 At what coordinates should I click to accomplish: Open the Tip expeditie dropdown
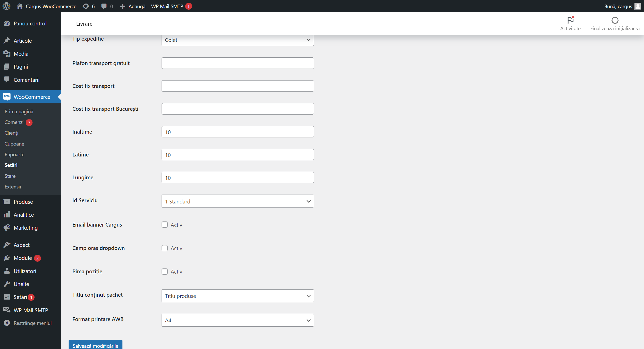238,40
